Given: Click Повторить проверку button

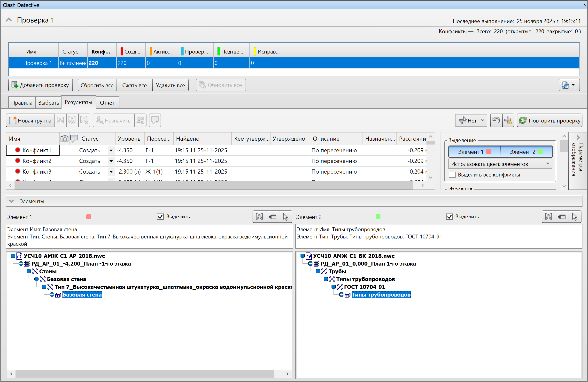Looking at the screenshot, I should point(549,120).
